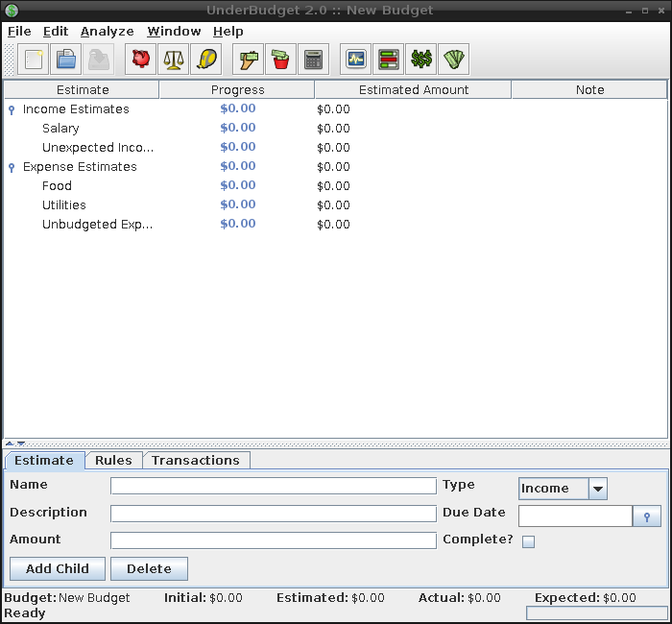Viewport: 672px width, 624px height.
Task: Minimize the UnderBudget window
Action: pyautogui.click(x=629, y=11)
